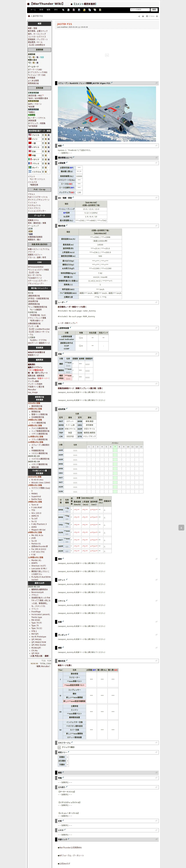Expand the クリックで表示 plus box

click(x=59, y=747)
